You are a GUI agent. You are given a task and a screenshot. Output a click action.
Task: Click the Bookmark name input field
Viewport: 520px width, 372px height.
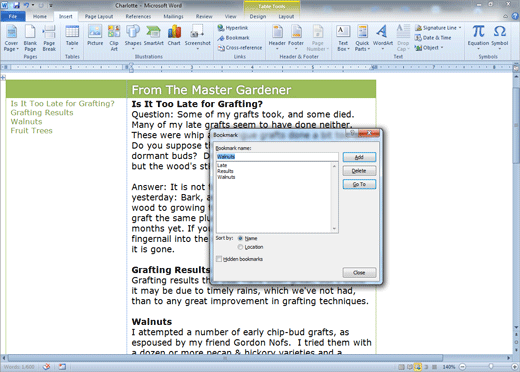click(277, 157)
